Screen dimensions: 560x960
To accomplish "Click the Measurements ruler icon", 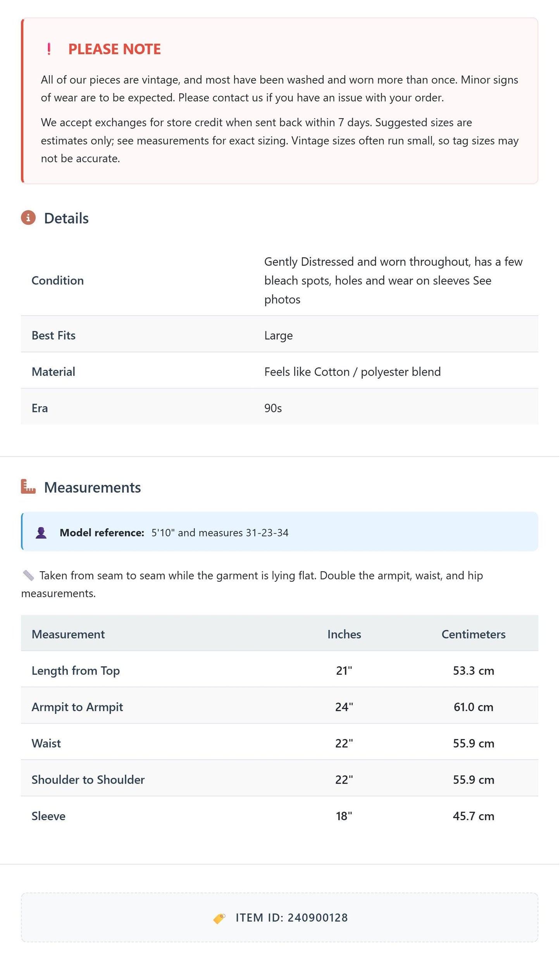I will pos(28,487).
